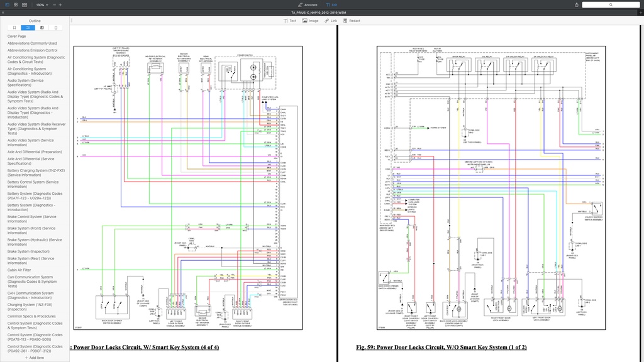644x362 pixels.
Task: Open Brake System (Inspection) outline entry
Action: pos(28,251)
